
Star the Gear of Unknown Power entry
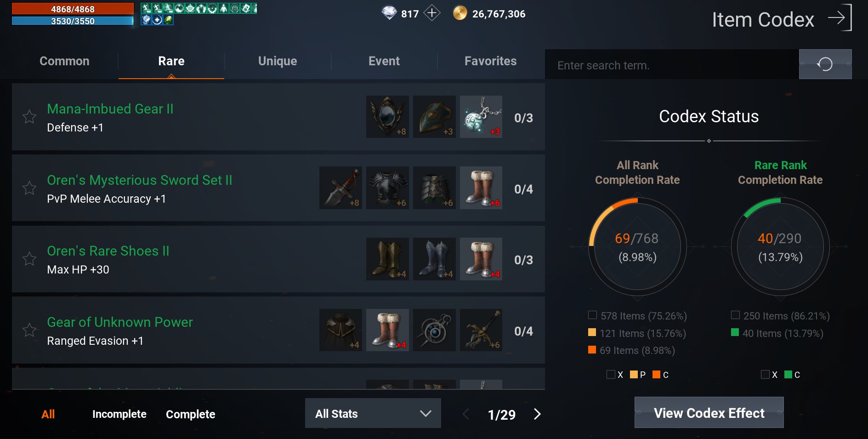[x=29, y=330]
